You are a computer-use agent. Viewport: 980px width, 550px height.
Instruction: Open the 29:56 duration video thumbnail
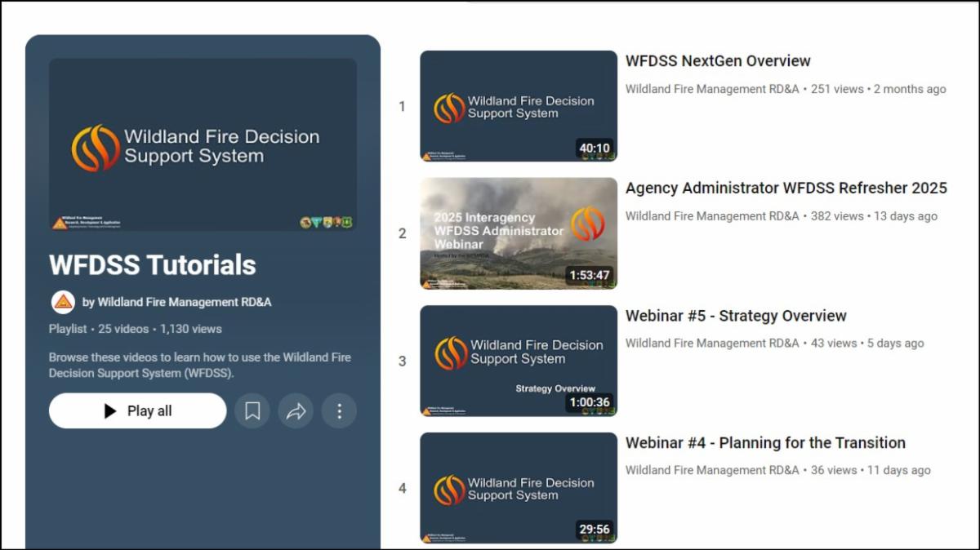click(x=519, y=488)
